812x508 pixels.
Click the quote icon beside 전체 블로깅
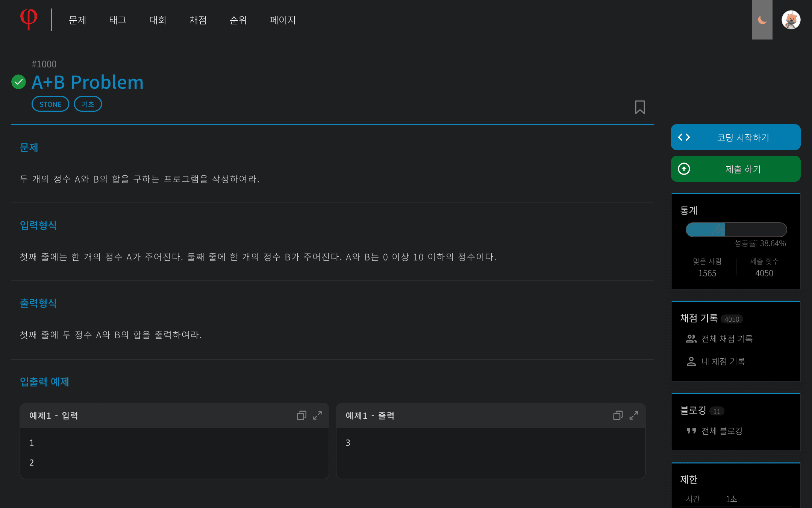691,431
